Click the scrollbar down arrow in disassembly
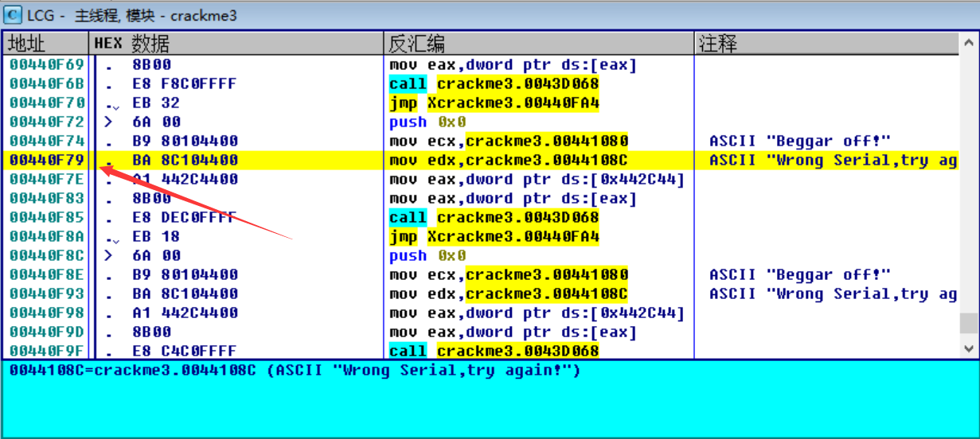This screenshot has height=439, width=980. (x=969, y=348)
